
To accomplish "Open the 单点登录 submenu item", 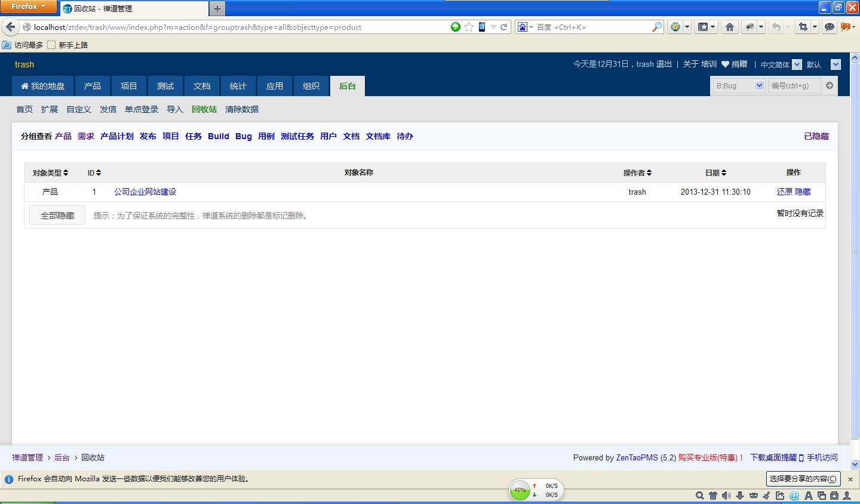I will click(x=142, y=109).
